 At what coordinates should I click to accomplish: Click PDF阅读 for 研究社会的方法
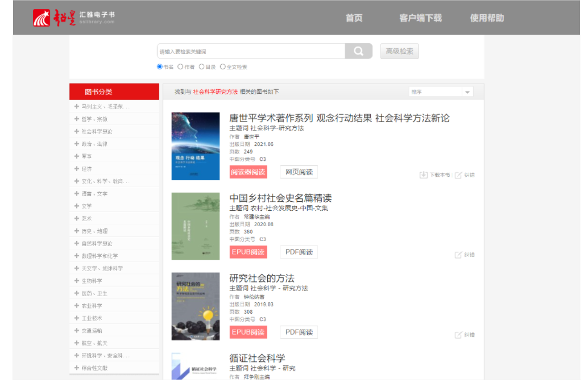(x=299, y=332)
